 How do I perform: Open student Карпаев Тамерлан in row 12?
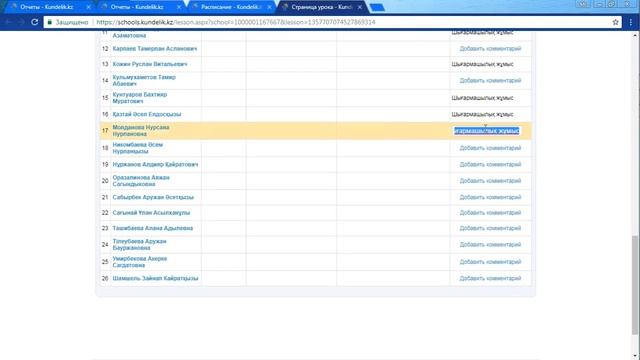point(155,49)
